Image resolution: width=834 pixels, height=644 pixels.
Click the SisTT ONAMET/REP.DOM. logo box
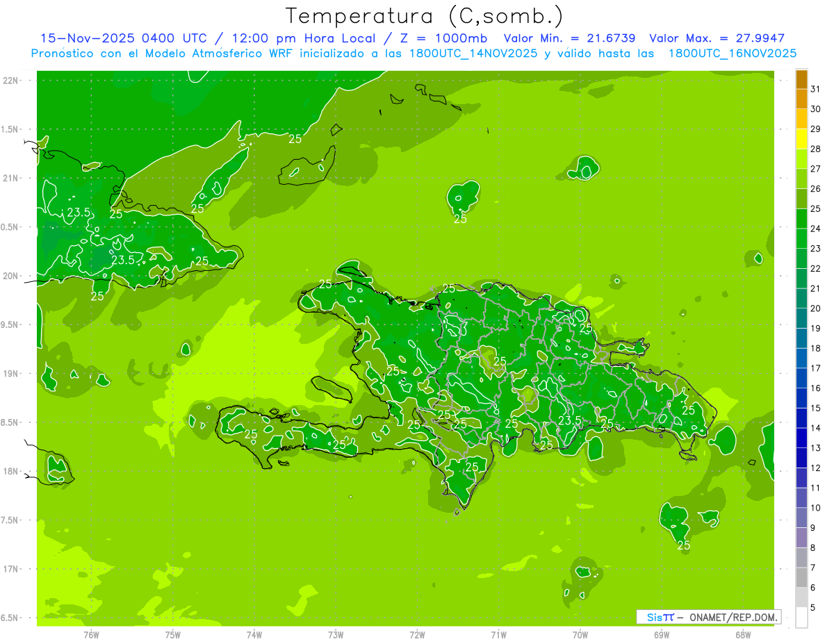708,617
